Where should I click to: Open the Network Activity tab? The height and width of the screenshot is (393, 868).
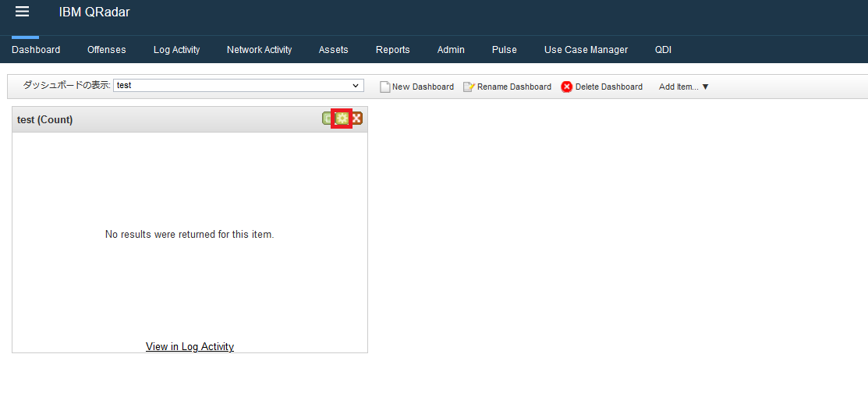click(x=259, y=50)
